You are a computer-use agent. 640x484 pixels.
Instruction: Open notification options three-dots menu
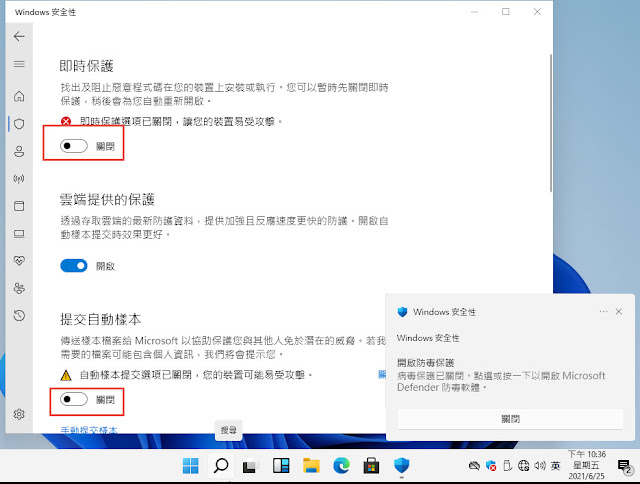tap(603, 311)
